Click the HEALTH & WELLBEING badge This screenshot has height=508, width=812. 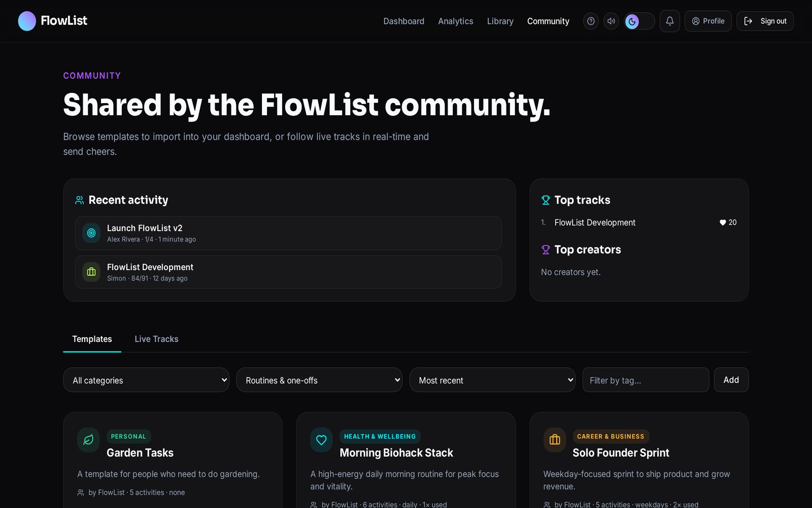[380, 436]
